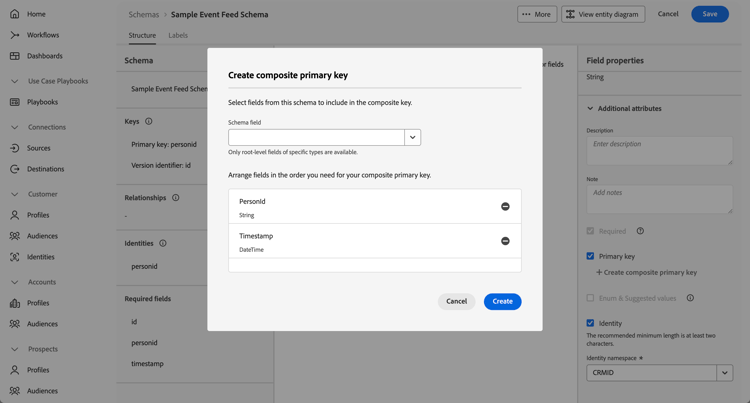This screenshot has height=403, width=750.
Task: Show info for Keys section
Action: [x=149, y=122]
